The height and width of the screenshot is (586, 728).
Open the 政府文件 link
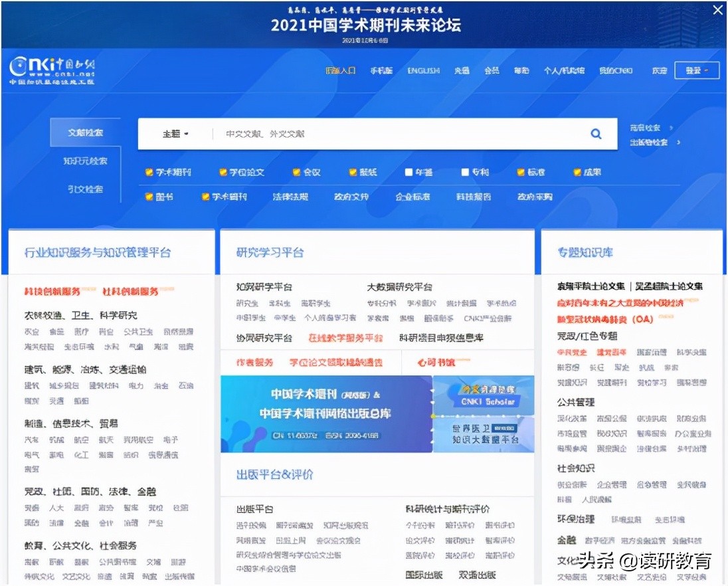tap(351, 197)
